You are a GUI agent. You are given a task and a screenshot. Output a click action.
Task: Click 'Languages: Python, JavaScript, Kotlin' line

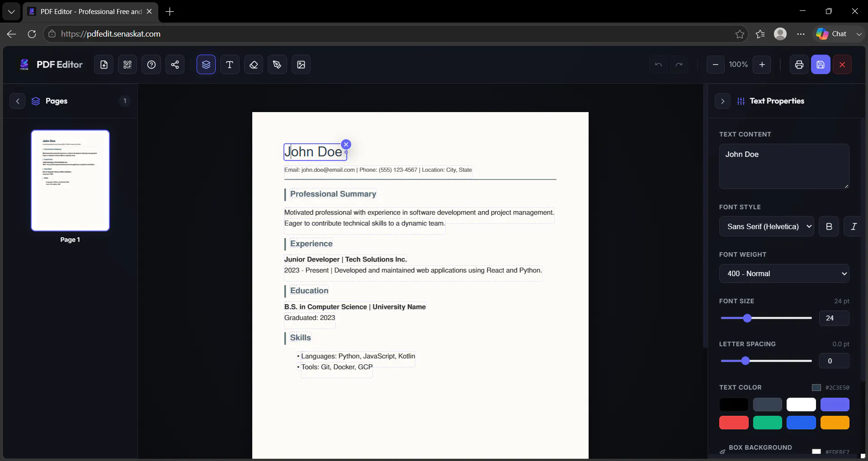coord(358,356)
